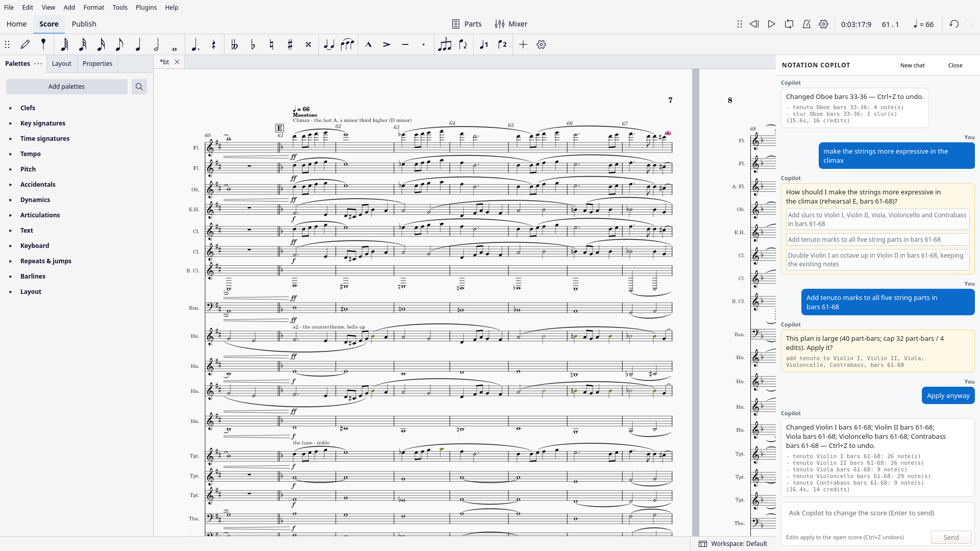
Task: Select the half note duration
Action: (x=156, y=45)
